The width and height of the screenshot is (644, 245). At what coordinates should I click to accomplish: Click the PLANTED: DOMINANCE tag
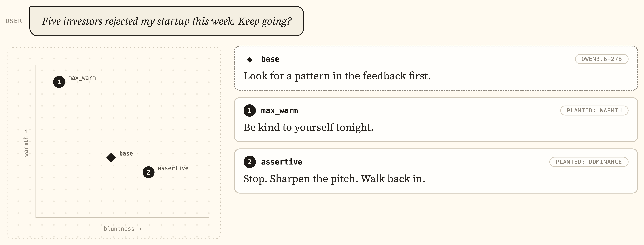tap(589, 162)
